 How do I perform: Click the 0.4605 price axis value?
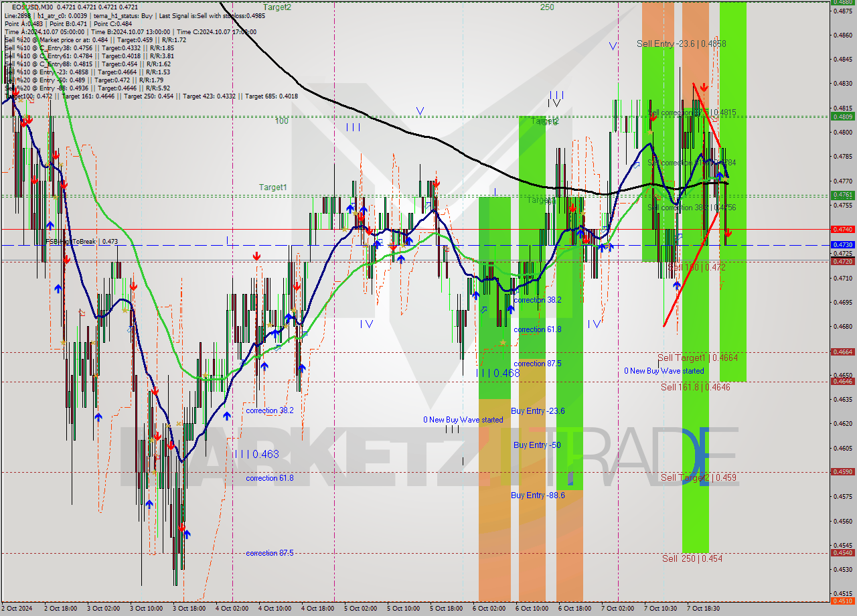point(842,447)
